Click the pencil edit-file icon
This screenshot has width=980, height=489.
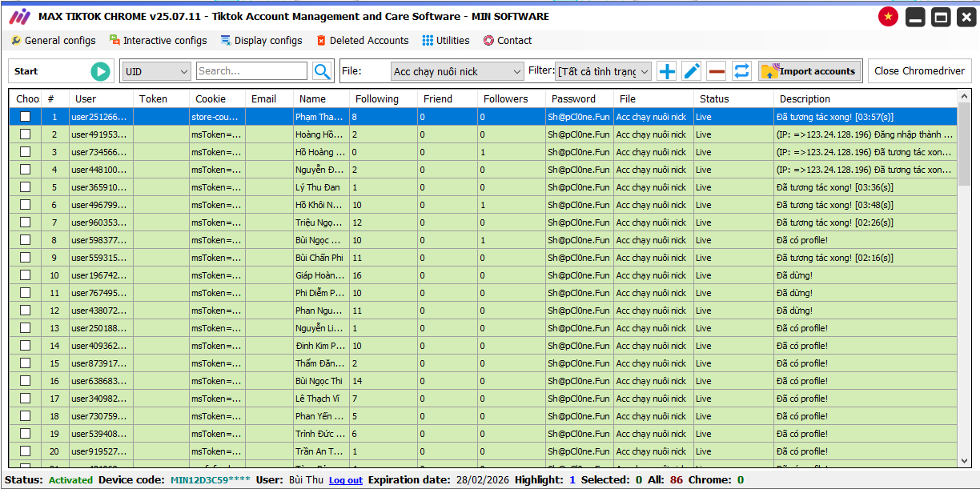tap(692, 71)
